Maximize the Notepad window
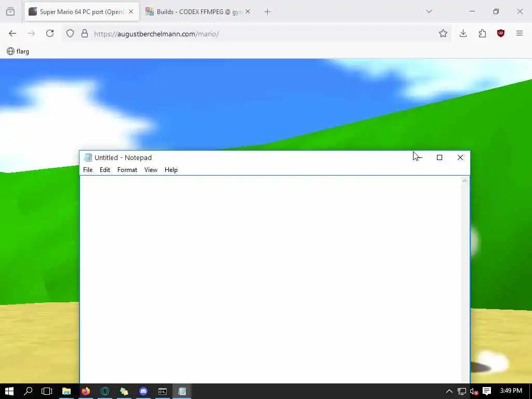Screen dimensions: 532x399 (440, 157)
